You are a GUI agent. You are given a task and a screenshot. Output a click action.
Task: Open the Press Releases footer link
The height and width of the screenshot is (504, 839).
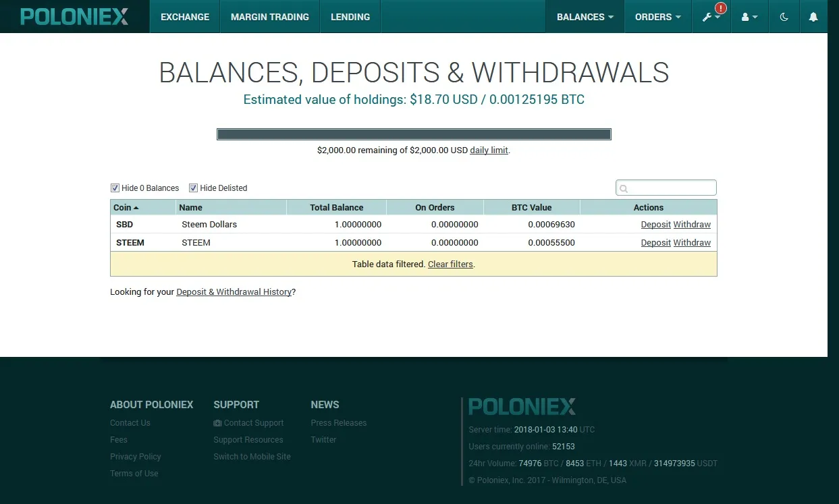coord(339,423)
